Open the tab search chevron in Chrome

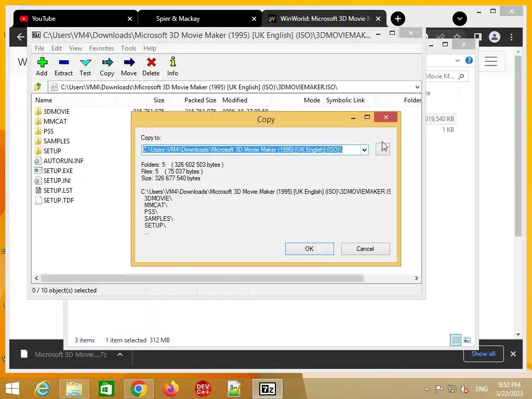coord(460,19)
